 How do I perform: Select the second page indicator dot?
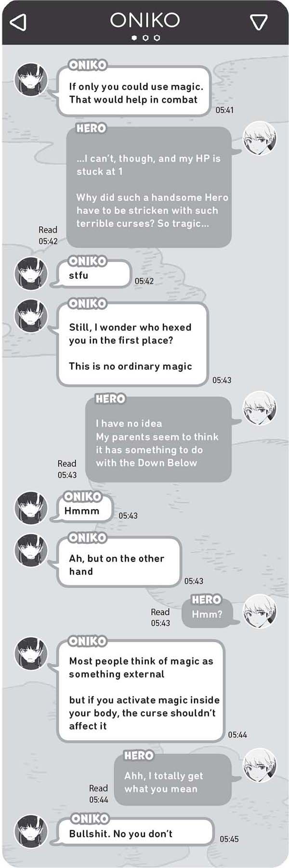click(145, 38)
